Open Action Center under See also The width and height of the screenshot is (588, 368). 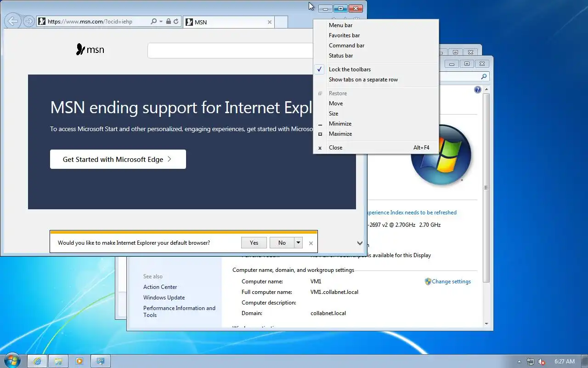pos(160,287)
